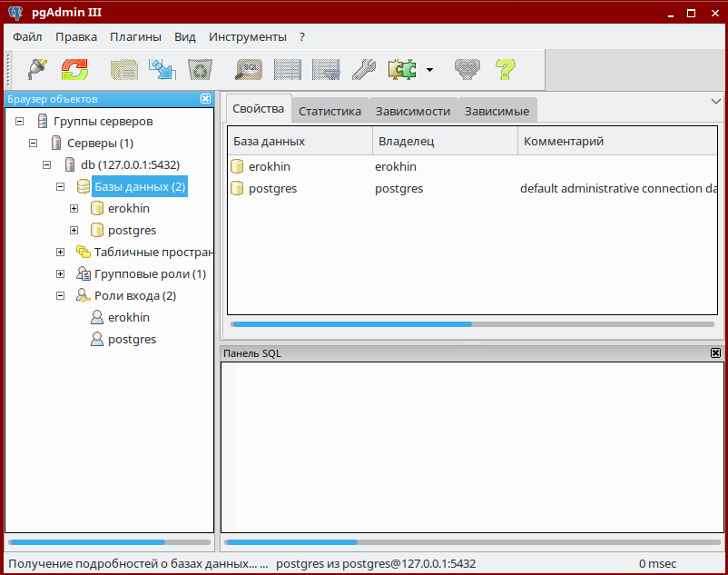
Task: Collapse the db (127.0.0.1:5432) node
Action: pyautogui.click(x=46, y=165)
